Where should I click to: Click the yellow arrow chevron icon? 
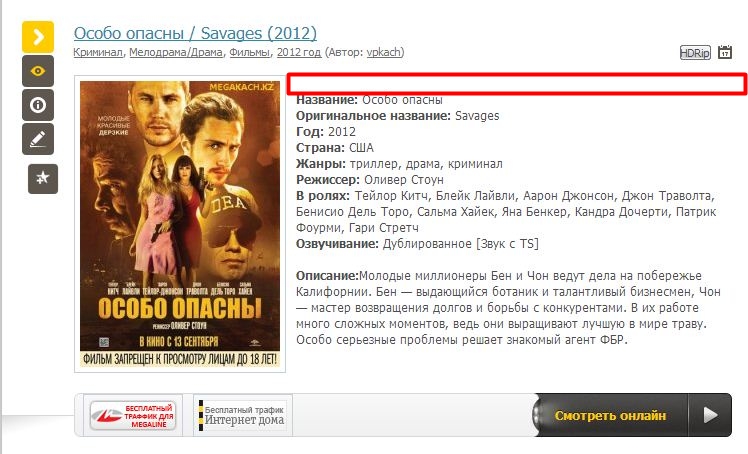(38, 37)
